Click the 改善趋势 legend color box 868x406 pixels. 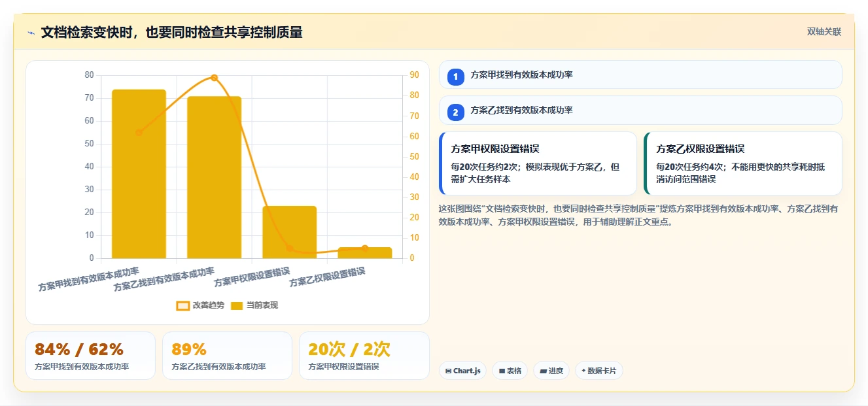click(183, 306)
